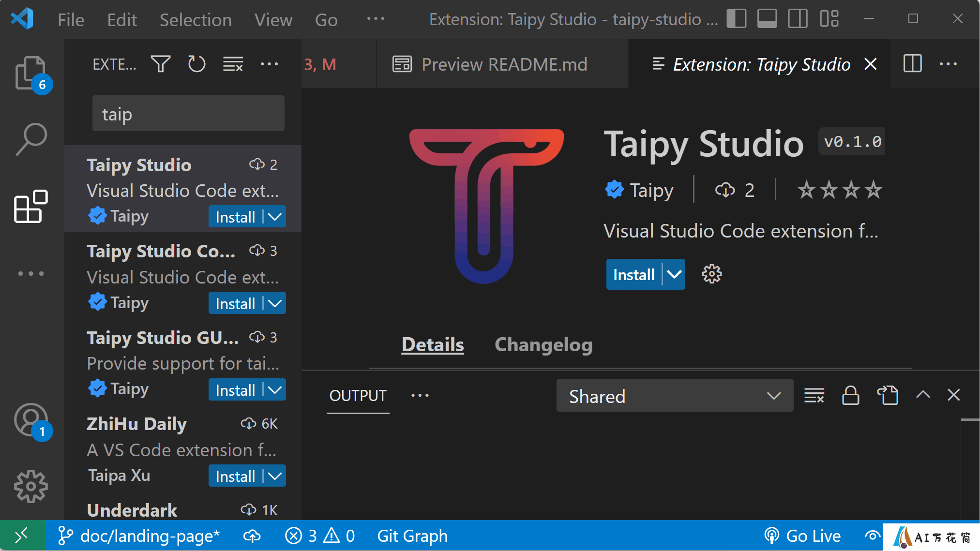Open the Extensions view in activity bar

tap(31, 206)
